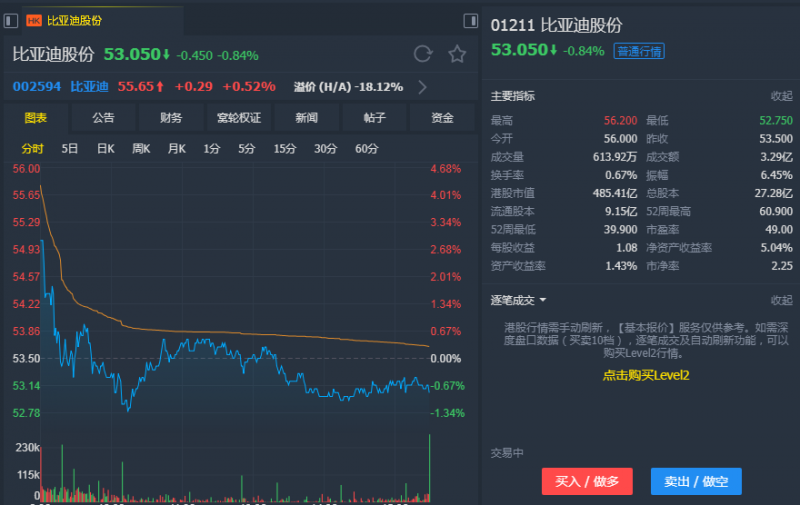
Task: Click the 每股收益 value 1.08
Action: pos(627,248)
